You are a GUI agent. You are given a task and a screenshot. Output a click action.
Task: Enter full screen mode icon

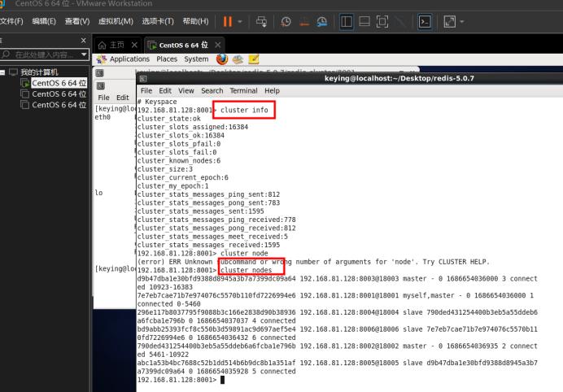[382, 21]
